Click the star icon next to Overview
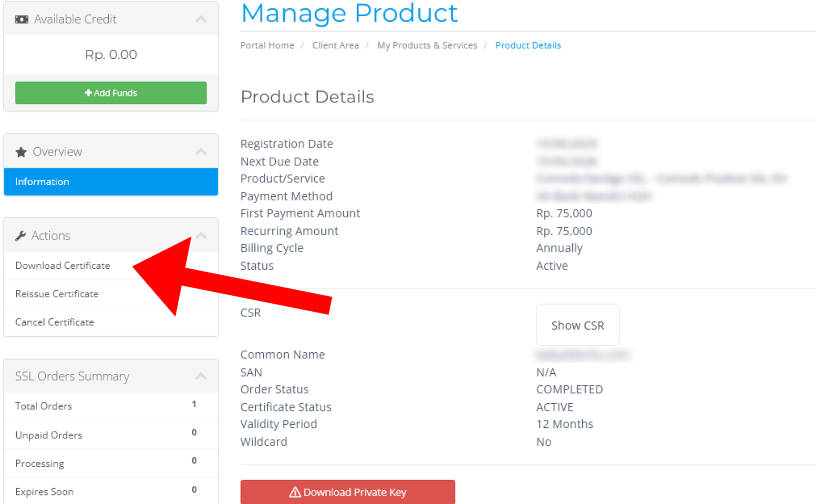This screenshot has height=504, width=816. point(21,152)
